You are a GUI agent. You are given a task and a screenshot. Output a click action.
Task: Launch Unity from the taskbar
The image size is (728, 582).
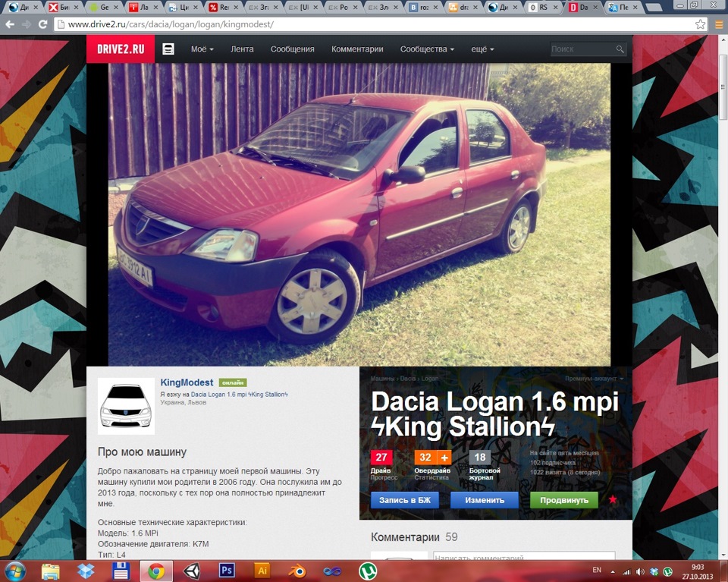191,571
